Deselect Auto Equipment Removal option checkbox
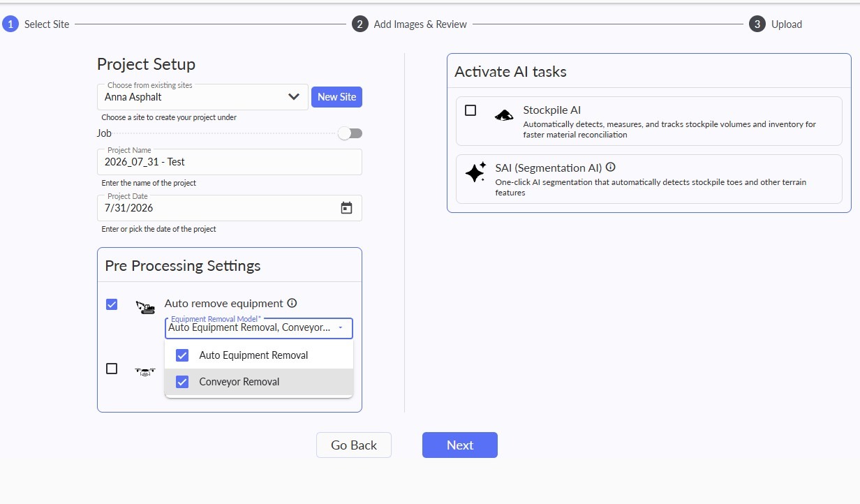Image resolution: width=860 pixels, height=504 pixels. tap(182, 355)
